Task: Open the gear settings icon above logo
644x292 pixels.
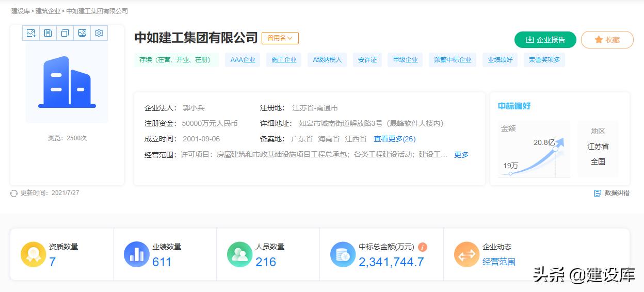Action: pos(99,33)
